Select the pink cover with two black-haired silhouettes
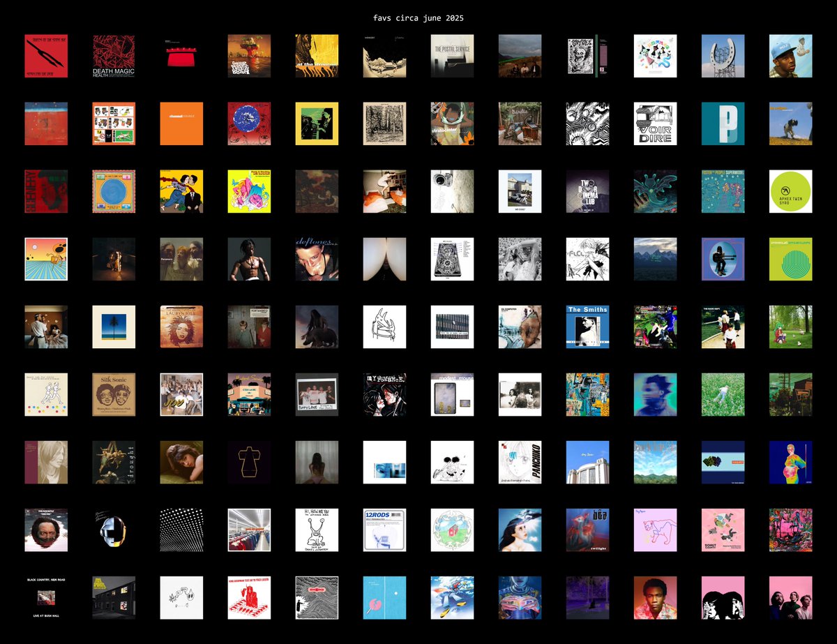Image resolution: width=837 pixels, height=644 pixels. (723, 597)
